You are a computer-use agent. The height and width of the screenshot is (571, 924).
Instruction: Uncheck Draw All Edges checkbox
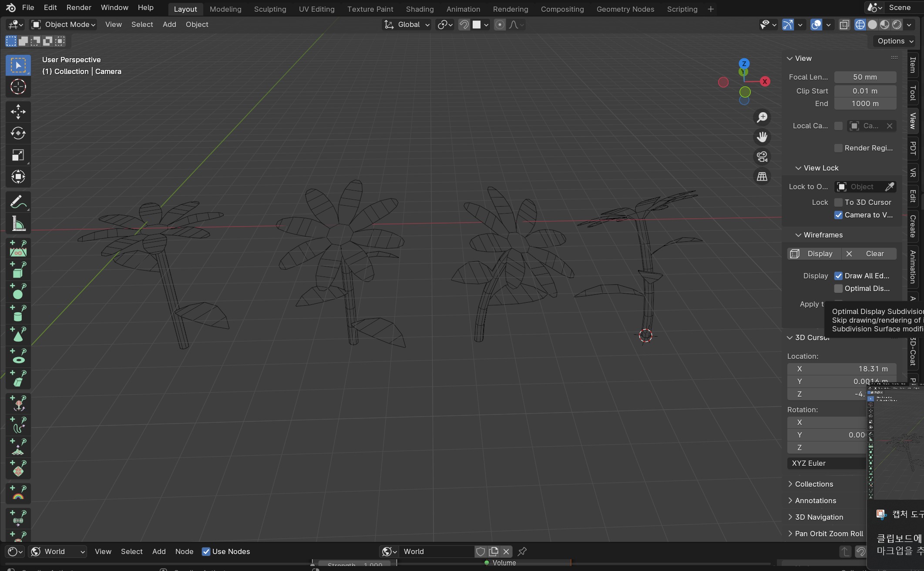(838, 276)
